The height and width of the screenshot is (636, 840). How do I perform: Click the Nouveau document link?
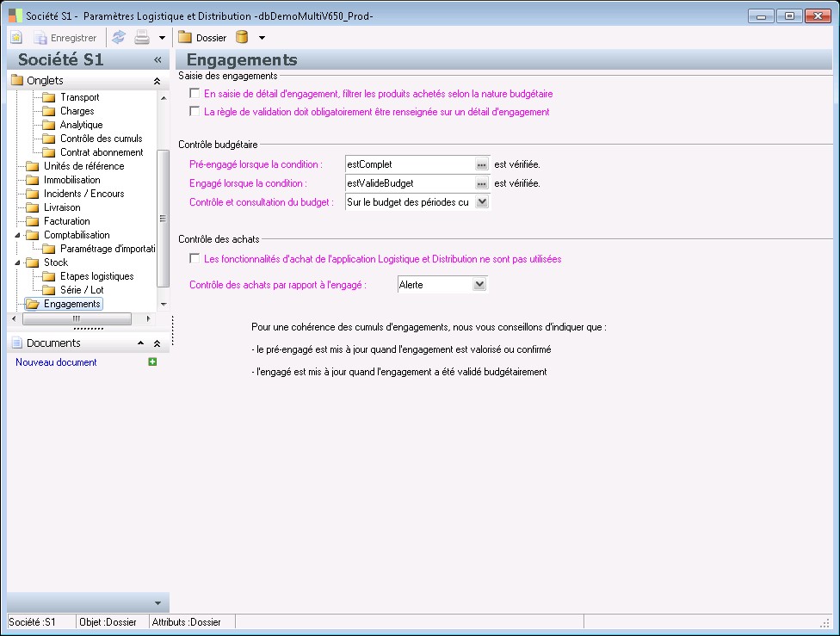point(56,362)
